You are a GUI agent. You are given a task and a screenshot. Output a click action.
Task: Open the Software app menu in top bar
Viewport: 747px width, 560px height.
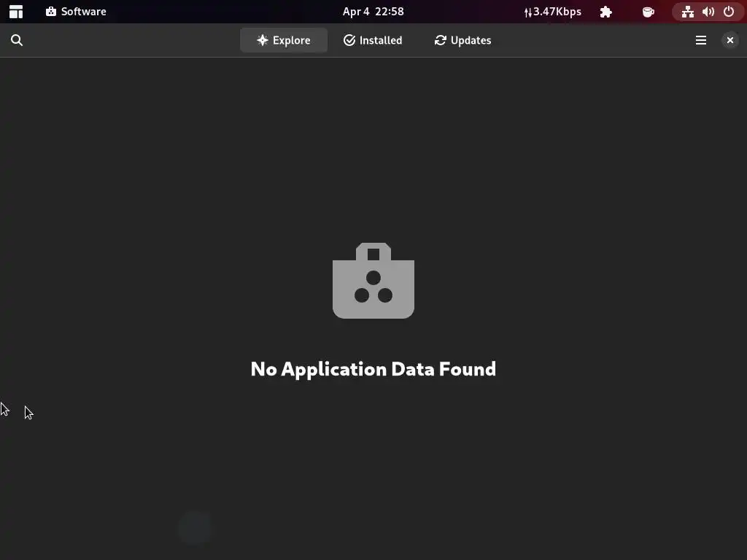coord(76,12)
